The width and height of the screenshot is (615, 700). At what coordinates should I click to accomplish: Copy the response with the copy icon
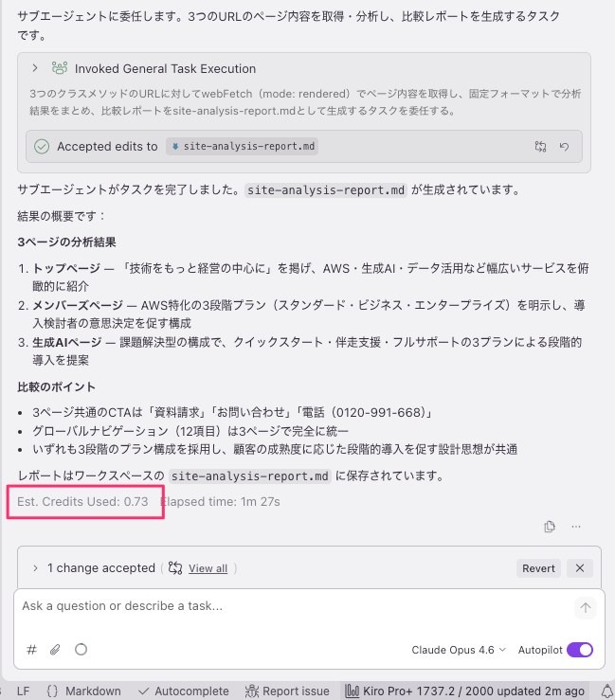550,527
